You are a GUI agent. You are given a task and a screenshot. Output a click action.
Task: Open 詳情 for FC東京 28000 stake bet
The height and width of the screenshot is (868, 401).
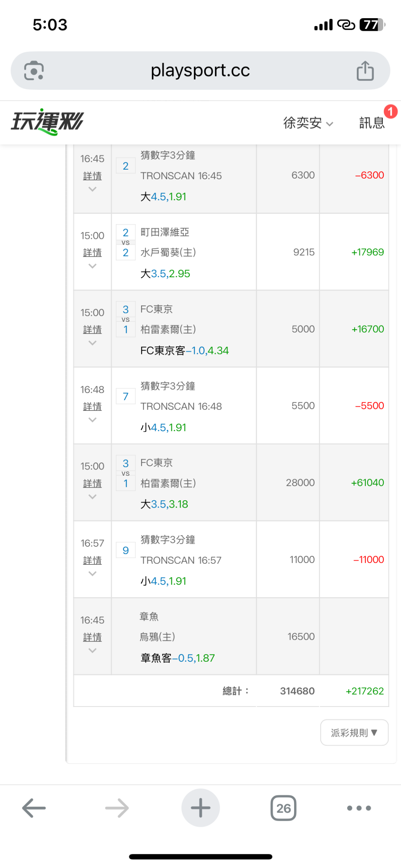92,484
